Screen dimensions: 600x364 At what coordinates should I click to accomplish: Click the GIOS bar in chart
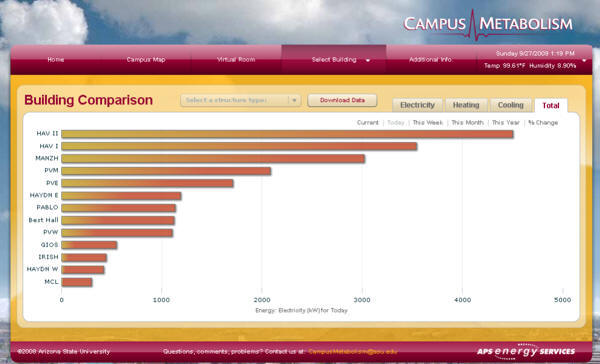89,245
